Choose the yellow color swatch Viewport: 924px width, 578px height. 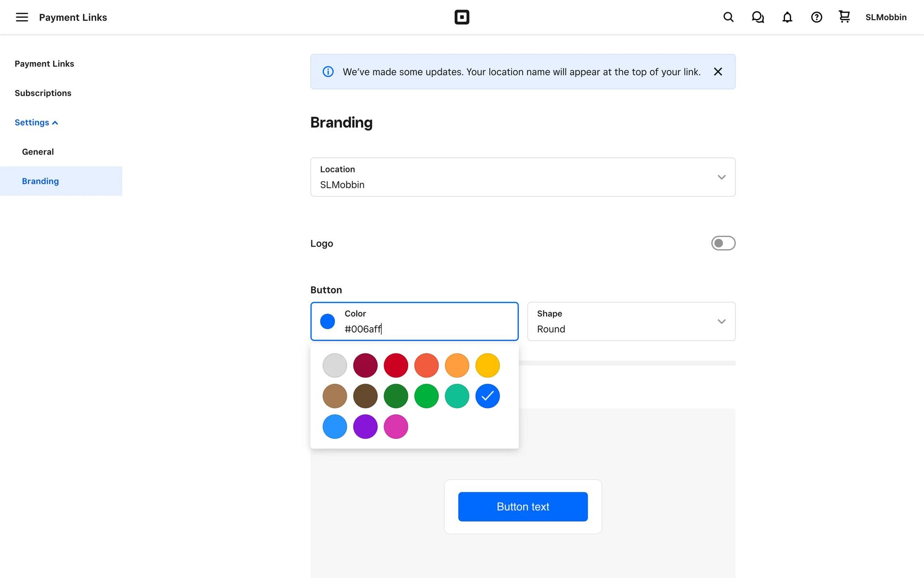coord(488,366)
